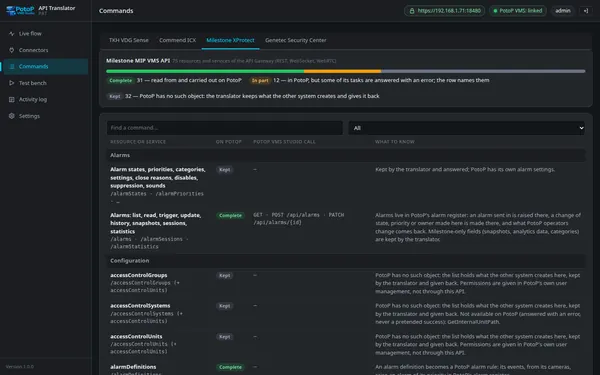This screenshot has height=375, width=600.
Task: Click the Kept badge for accessControlGroups
Action: [225, 276]
